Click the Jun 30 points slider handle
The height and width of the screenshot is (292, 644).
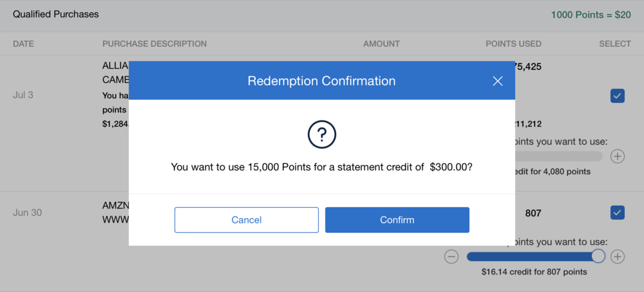click(x=598, y=256)
